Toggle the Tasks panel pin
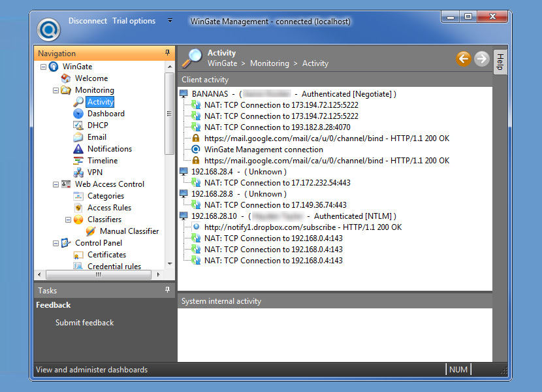This screenshot has height=392, width=542. click(x=167, y=290)
